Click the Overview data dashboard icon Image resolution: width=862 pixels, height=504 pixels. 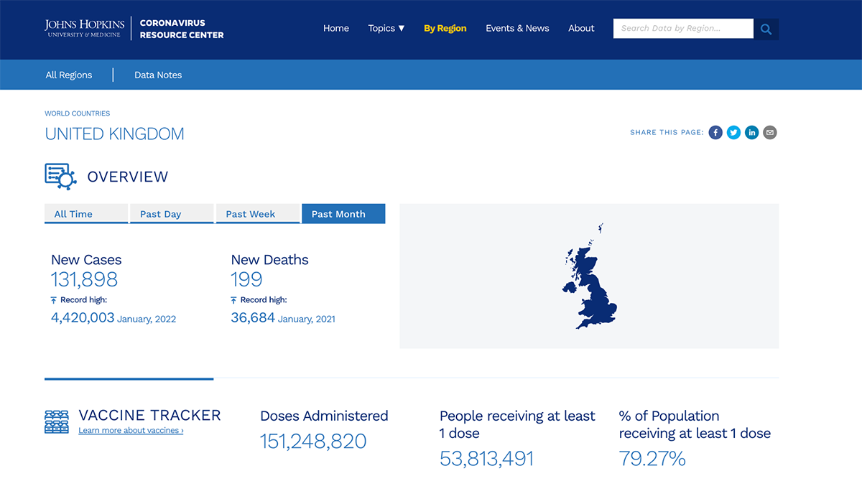60,176
